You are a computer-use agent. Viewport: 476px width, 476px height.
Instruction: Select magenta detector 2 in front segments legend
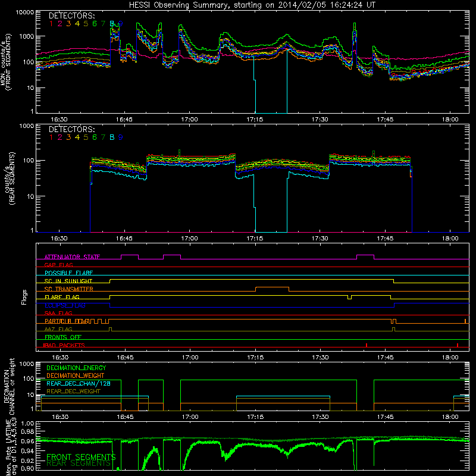pyautogui.click(x=60, y=24)
